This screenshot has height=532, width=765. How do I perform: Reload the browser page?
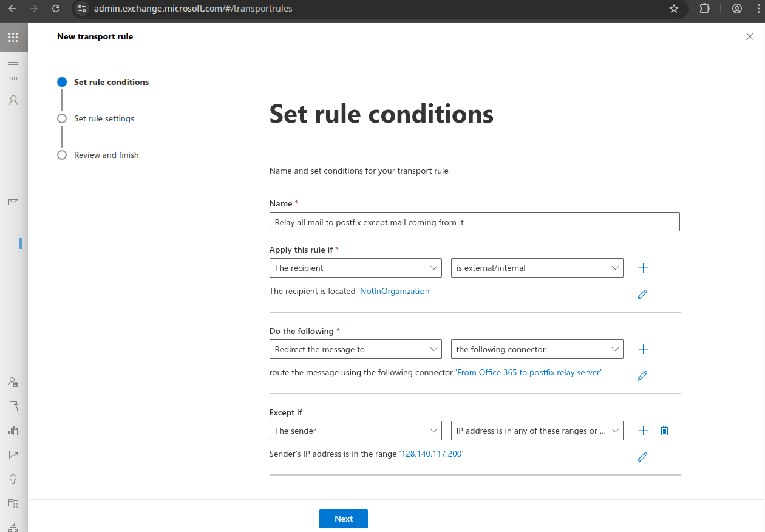(56, 9)
